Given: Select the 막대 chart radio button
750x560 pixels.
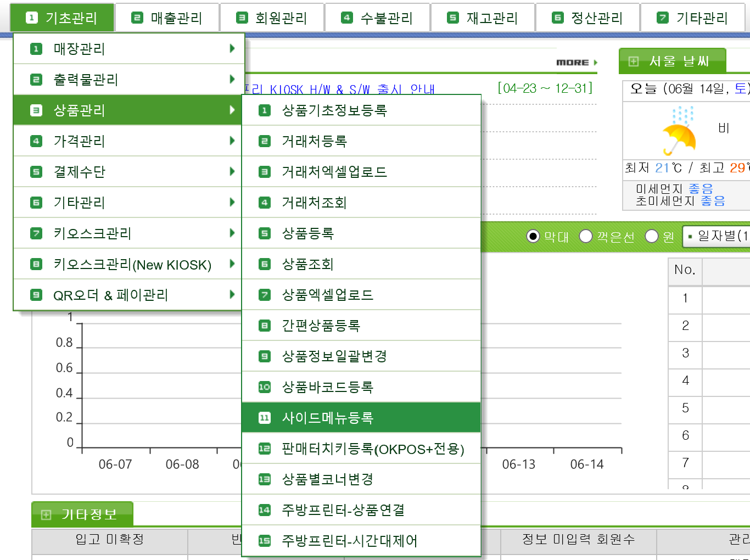Looking at the screenshot, I should tap(533, 236).
